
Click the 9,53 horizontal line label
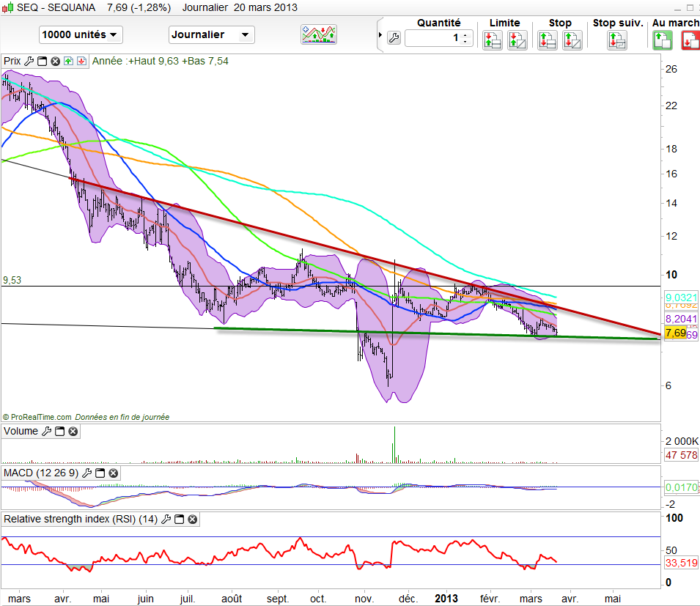pyautogui.click(x=12, y=280)
